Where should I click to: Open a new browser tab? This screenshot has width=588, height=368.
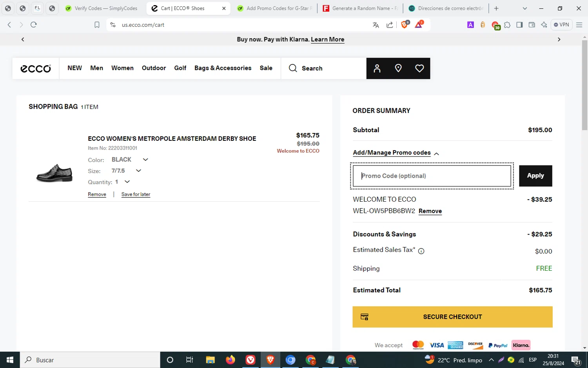click(x=496, y=8)
